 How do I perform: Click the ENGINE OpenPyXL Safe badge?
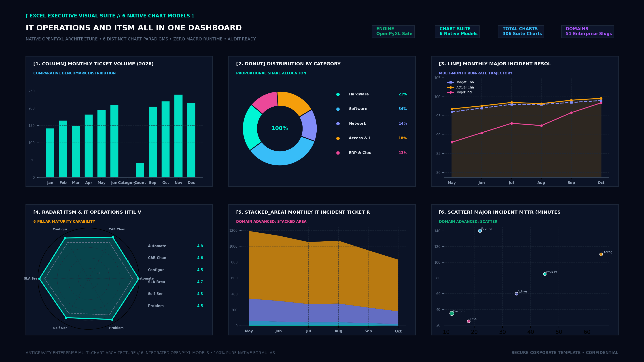[x=393, y=32]
